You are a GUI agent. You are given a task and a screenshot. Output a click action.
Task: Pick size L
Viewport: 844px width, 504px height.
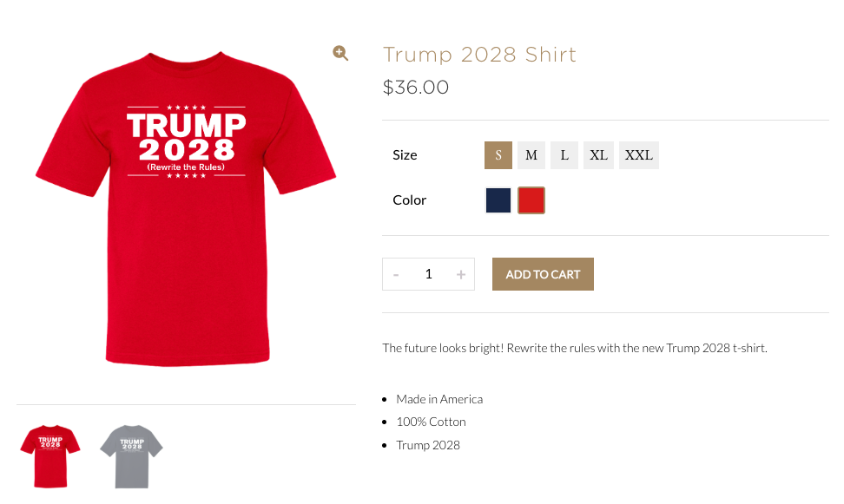(x=564, y=155)
